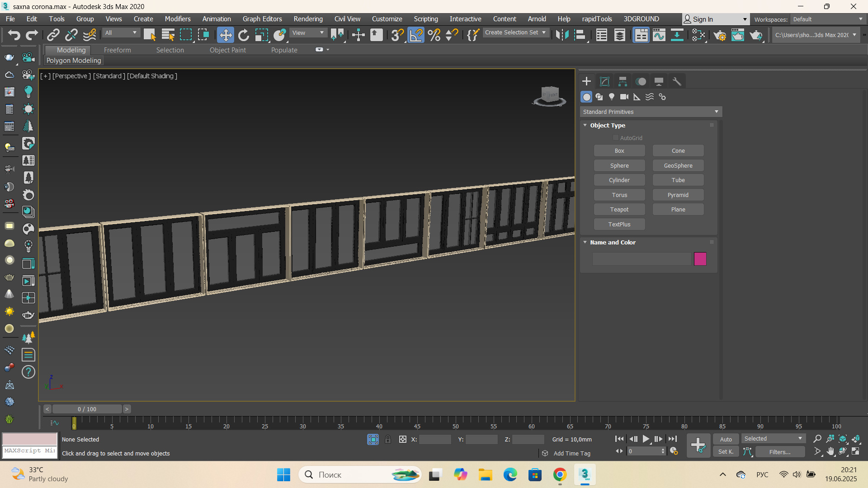Open the Utilities wrench panel tab
This screenshot has height=488, width=868.
point(677,81)
